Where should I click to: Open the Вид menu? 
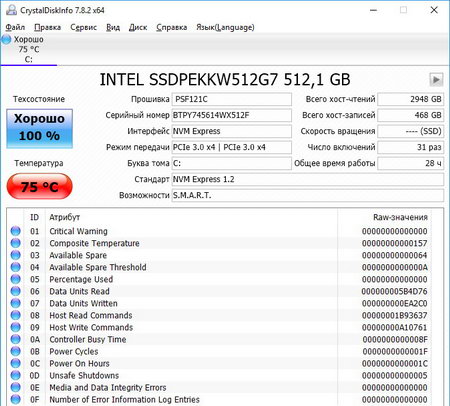[x=113, y=27]
